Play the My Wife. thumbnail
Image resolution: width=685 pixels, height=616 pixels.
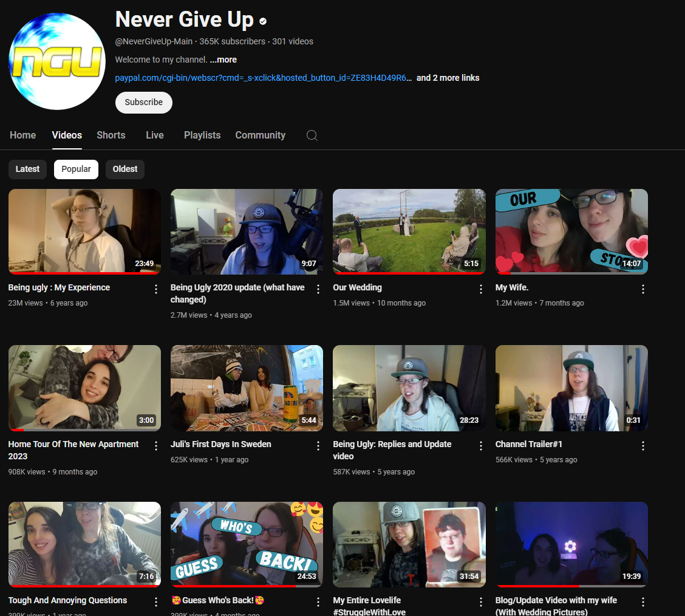coord(571,231)
